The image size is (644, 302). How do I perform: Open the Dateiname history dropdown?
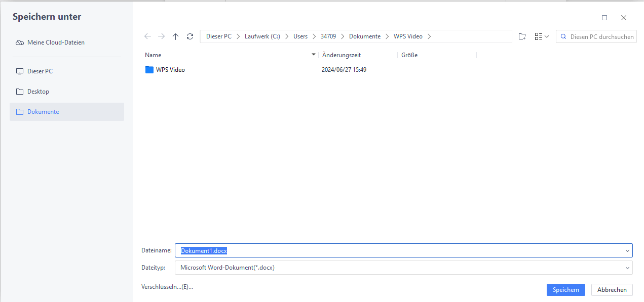click(627, 250)
